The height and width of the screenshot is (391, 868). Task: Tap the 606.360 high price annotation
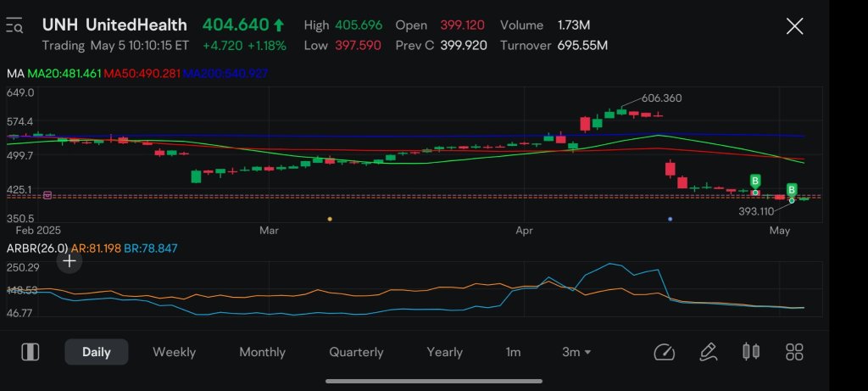pyautogui.click(x=661, y=98)
